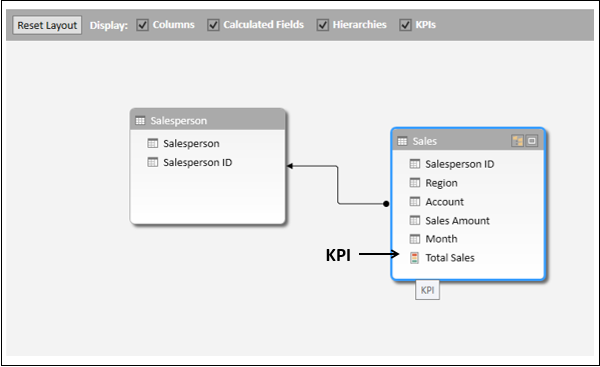
Task: Click the Month column icon
Action: pyautogui.click(x=415, y=239)
